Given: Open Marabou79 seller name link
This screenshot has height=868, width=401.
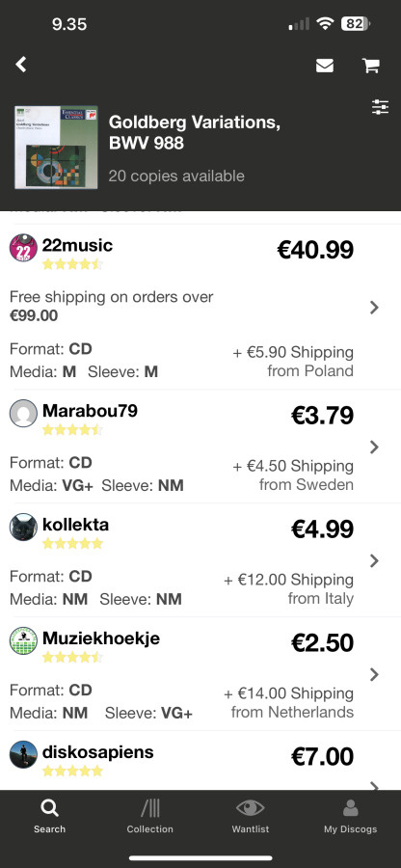Looking at the screenshot, I should (91, 411).
